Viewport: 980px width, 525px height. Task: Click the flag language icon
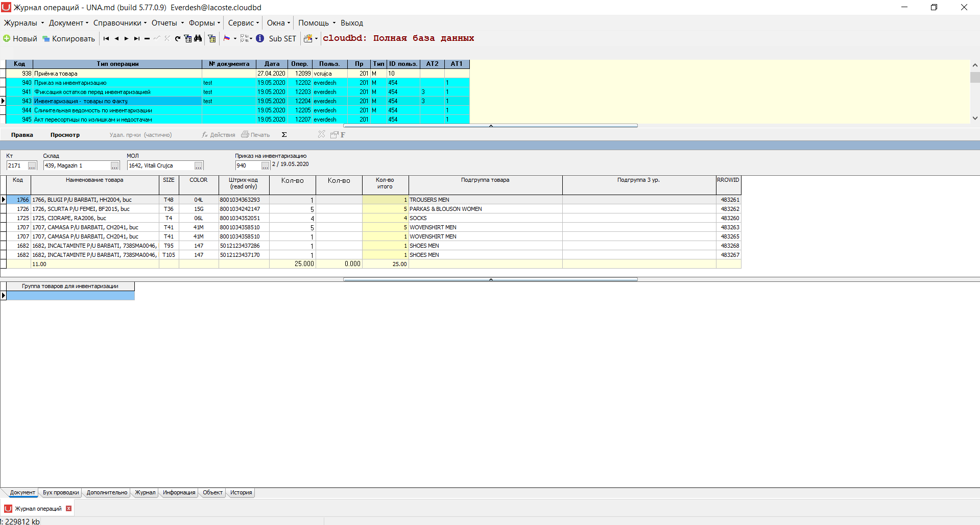(x=227, y=38)
